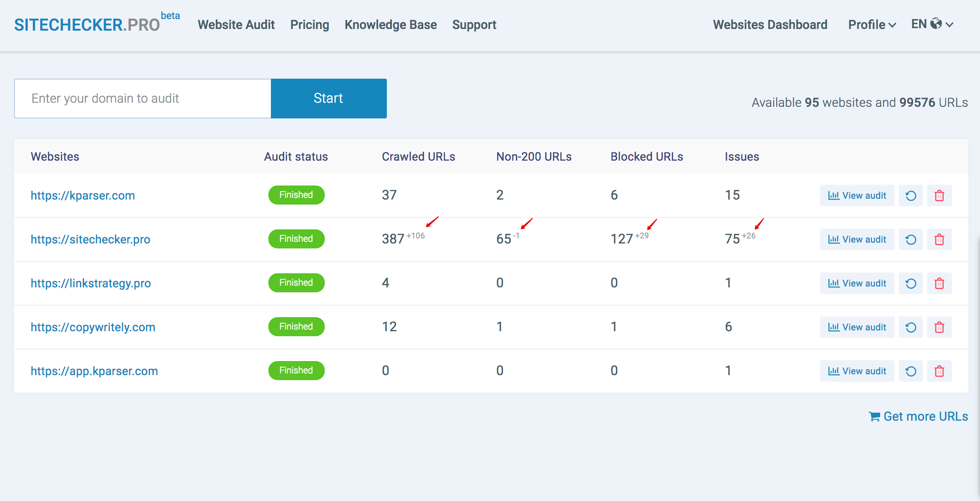View audit for sitechecker.pro

[857, 239]
